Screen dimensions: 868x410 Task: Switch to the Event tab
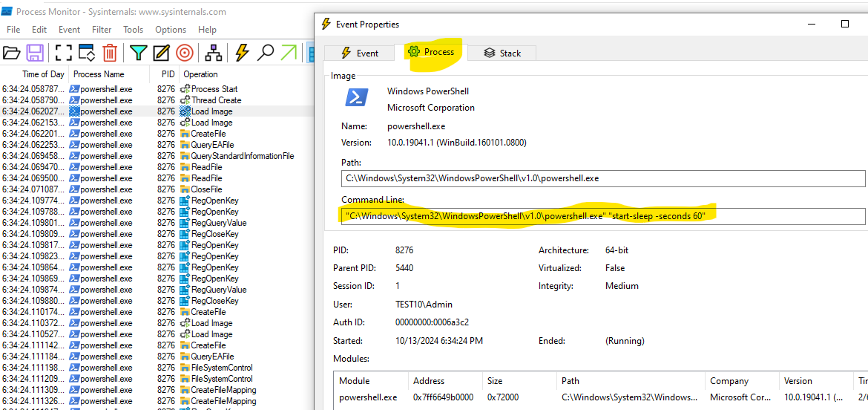(359, 53)
